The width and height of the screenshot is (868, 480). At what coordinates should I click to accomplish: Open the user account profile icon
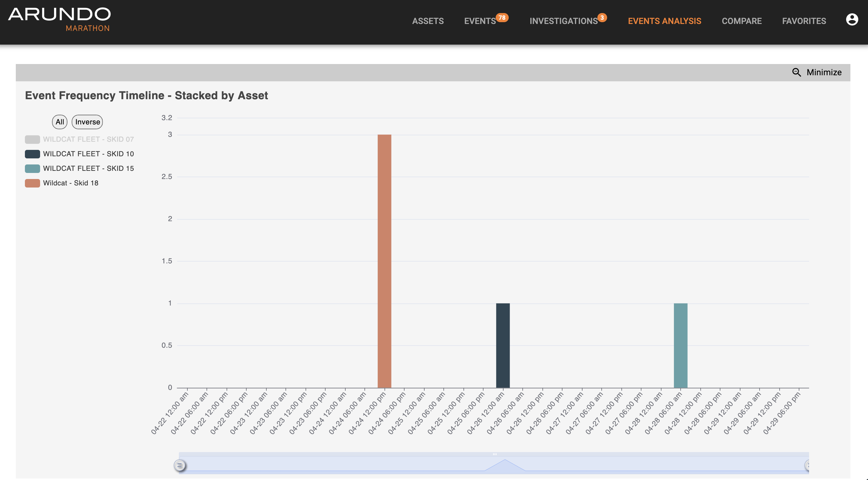click(x=852, y=19)
